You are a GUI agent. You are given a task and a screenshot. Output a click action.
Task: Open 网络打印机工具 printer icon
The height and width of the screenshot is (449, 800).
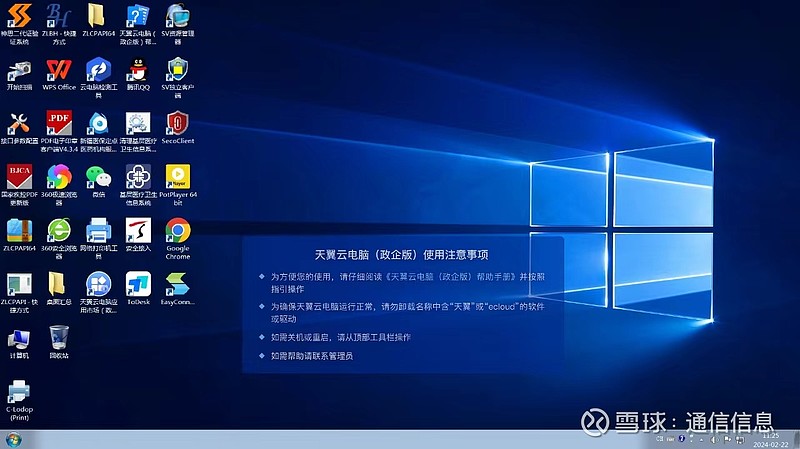tap(98, 238)
